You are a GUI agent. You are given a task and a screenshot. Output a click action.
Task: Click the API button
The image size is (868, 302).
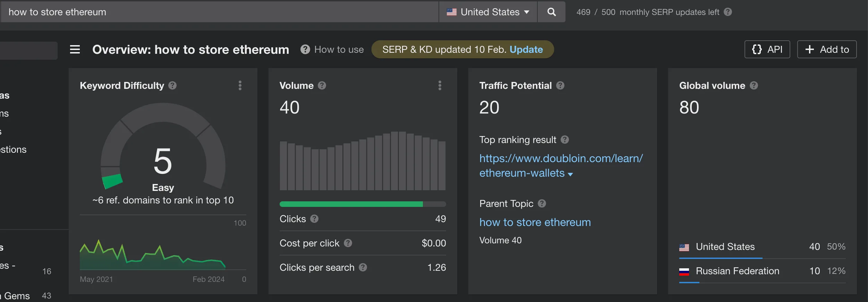pyautogui.click(x=767, y=50)
